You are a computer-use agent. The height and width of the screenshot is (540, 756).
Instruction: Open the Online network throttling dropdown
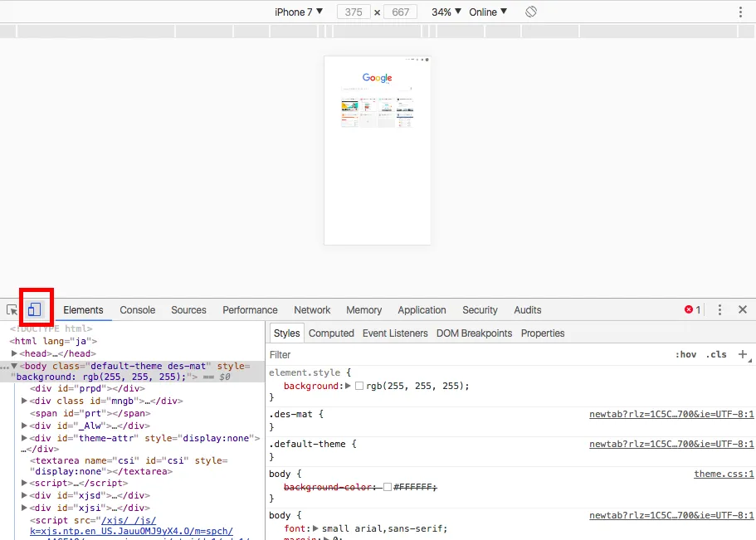coord(485,12)
